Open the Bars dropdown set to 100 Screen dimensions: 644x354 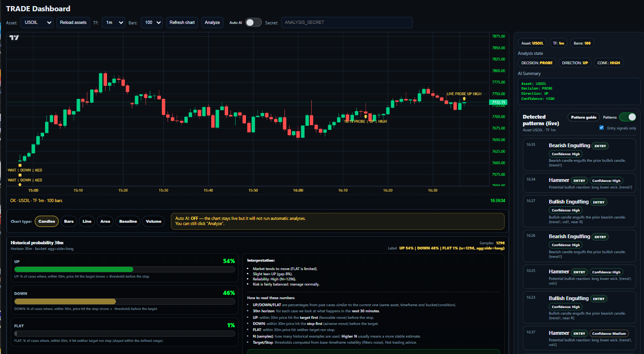[x=152, y=22]
